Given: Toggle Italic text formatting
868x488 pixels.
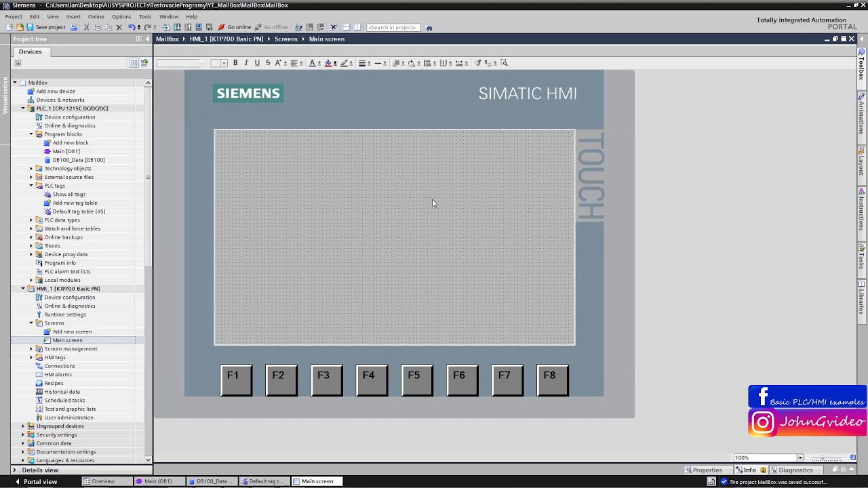Looking at the screenshot, I should [245, 63].
